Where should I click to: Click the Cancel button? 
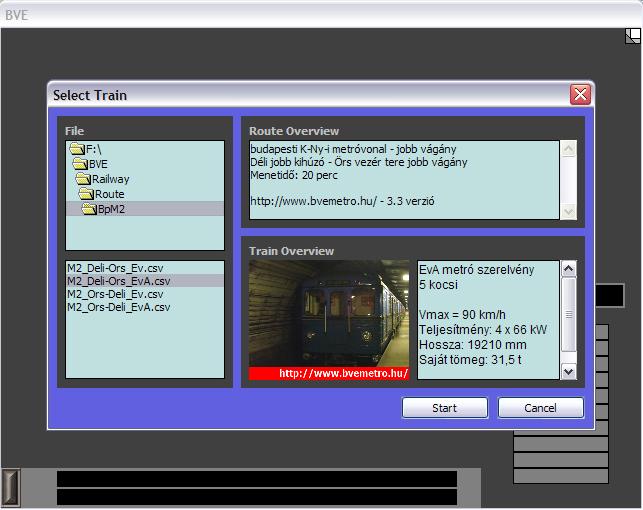point(540,408)
